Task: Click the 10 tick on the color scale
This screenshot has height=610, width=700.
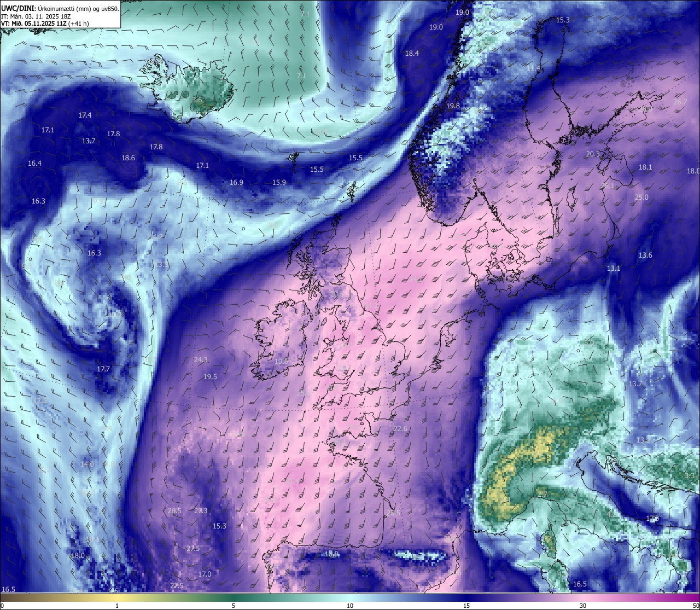Action: click(350, 606)
